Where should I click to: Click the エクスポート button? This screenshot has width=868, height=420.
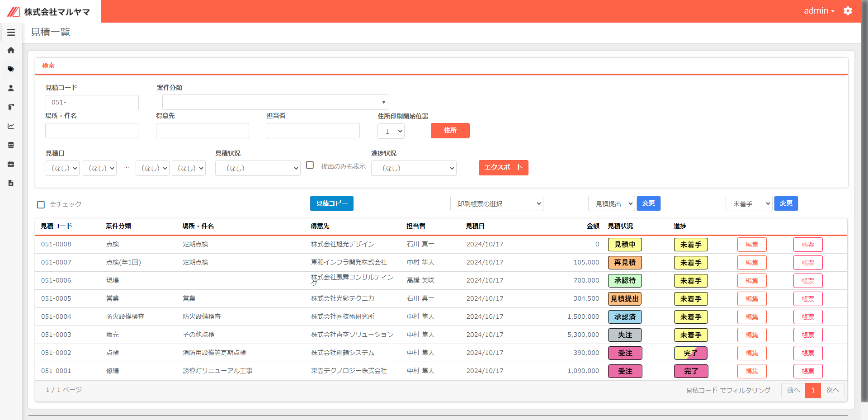coord(504,168)
